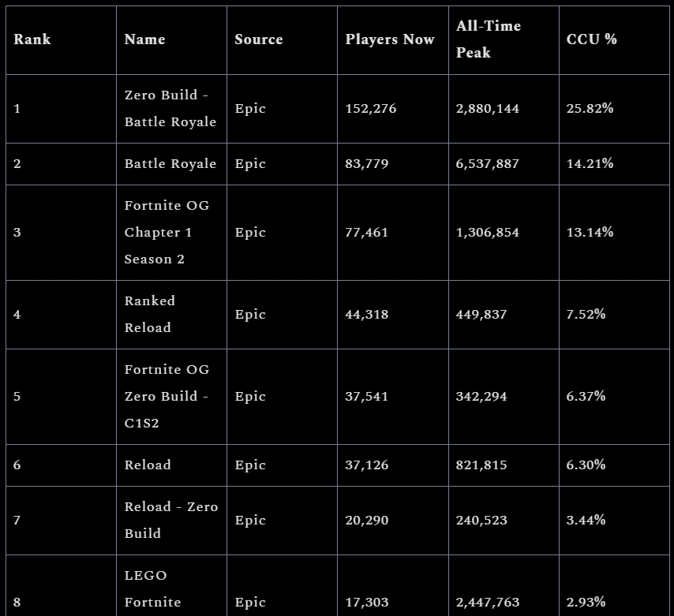Select the 449,837 peak value

(x=481, y=315)
